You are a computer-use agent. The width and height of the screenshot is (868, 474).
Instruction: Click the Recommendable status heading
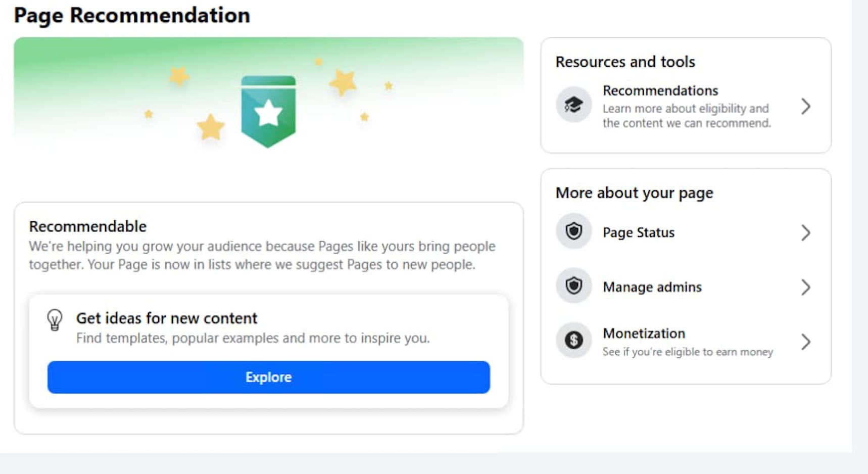click(88, 226)
